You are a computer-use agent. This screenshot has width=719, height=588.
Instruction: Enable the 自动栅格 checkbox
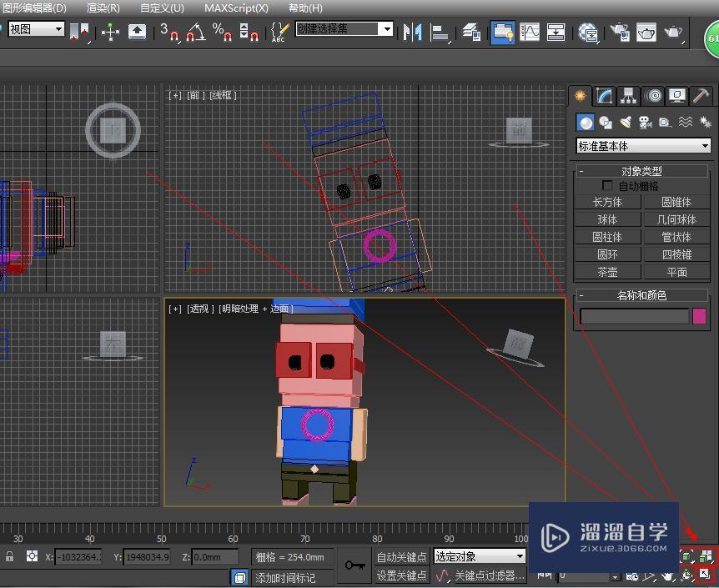pos(606,185)
